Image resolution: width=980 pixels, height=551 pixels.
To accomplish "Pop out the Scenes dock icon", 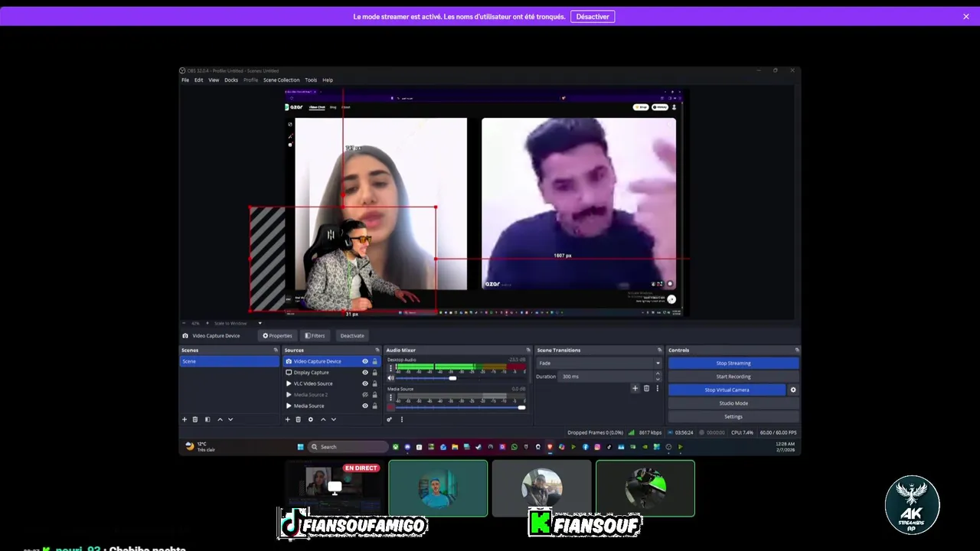I will click(276, 350).
